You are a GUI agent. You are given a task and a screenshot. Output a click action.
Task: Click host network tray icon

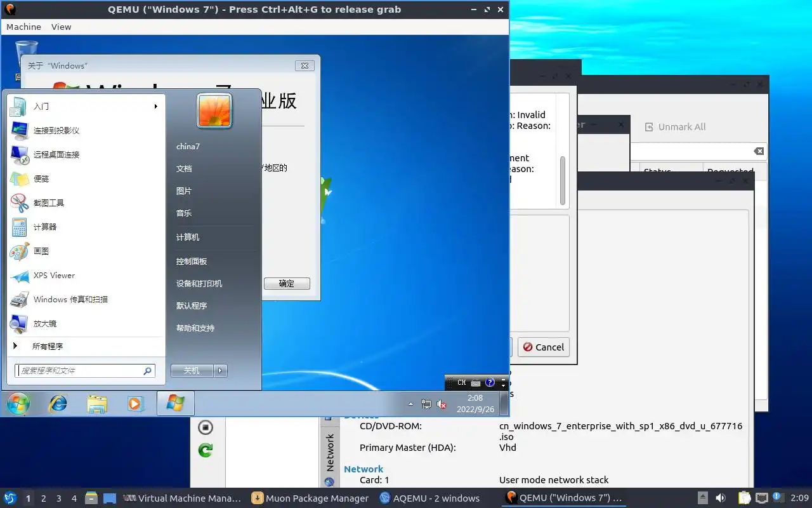(762, 498)
